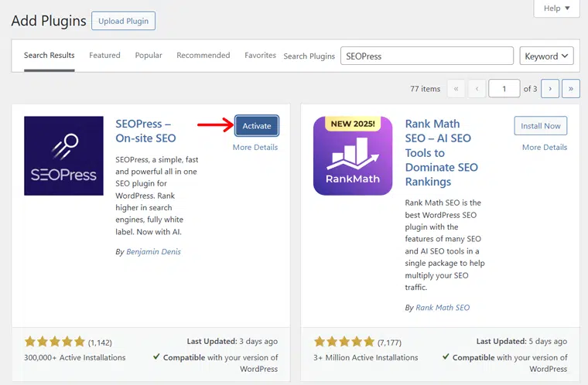Jump to last page of results

click(571, 89)
